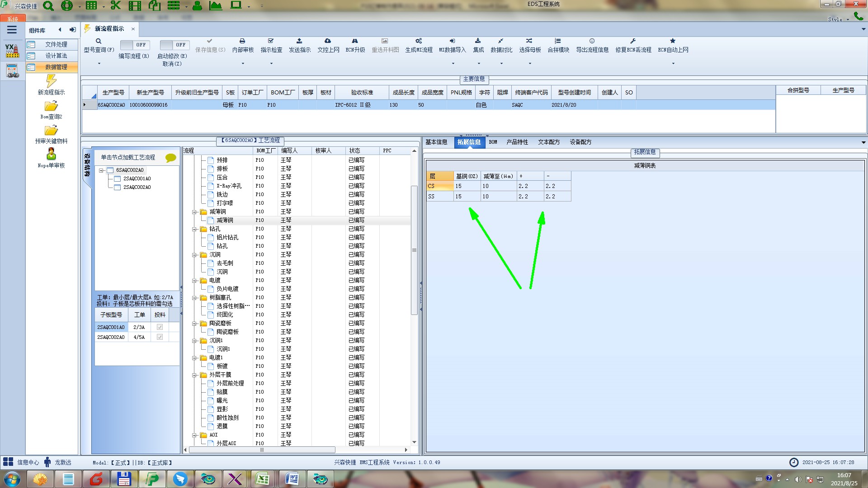This screenshot has width=868, height=488.
Task: Click the 发送指示 toolbar icon
Action: click(299, 41)
